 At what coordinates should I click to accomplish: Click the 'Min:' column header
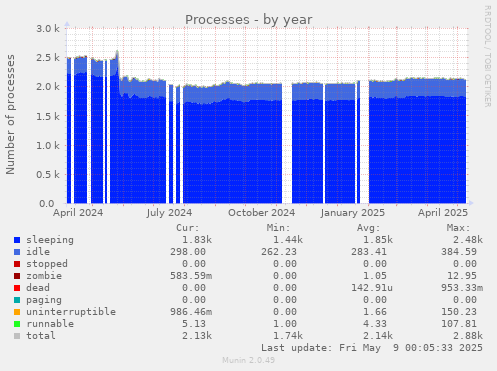click(278, 228)
